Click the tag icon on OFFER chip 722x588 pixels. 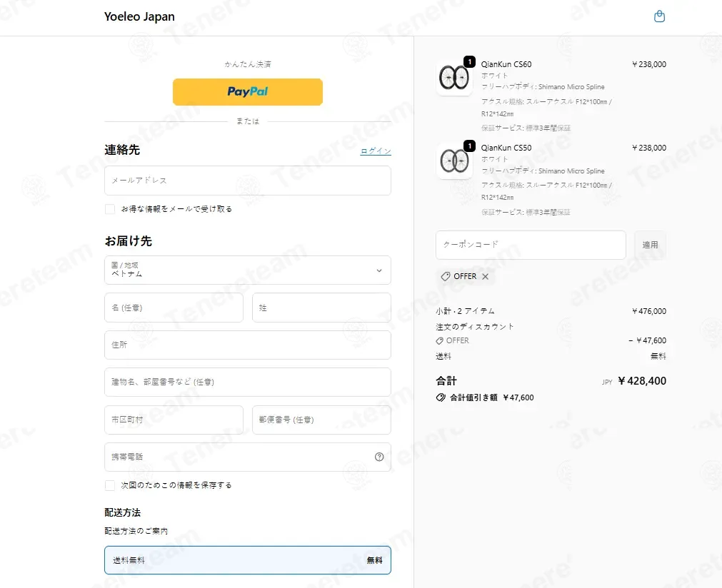point(445,276)
